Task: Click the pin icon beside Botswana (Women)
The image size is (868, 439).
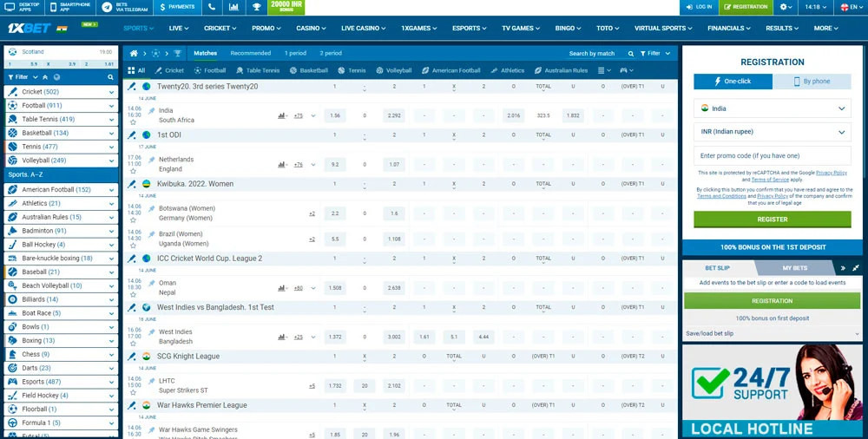Action: 152,209
